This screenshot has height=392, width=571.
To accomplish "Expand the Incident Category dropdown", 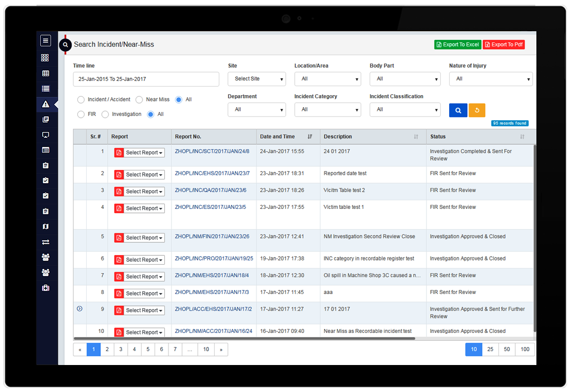I will (x=327, y=110).
